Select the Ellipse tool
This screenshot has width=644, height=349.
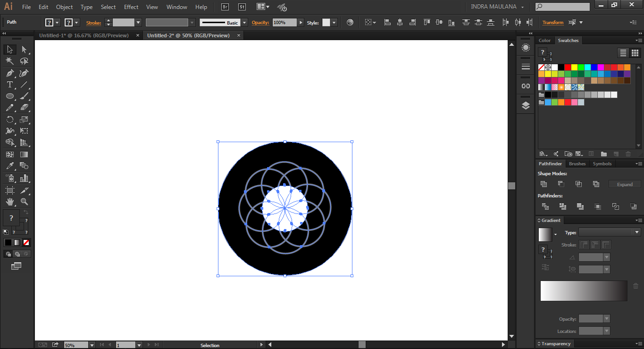click(9, 96)
